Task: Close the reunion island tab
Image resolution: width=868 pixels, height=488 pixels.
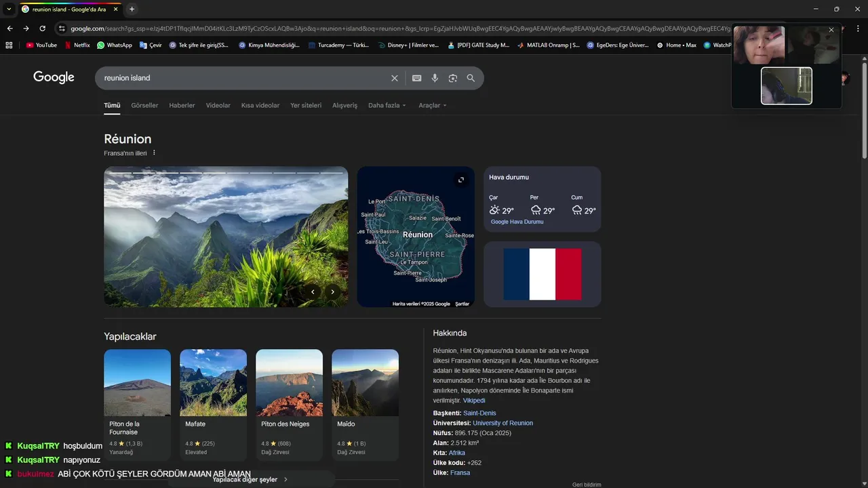Action: point(115,9)
